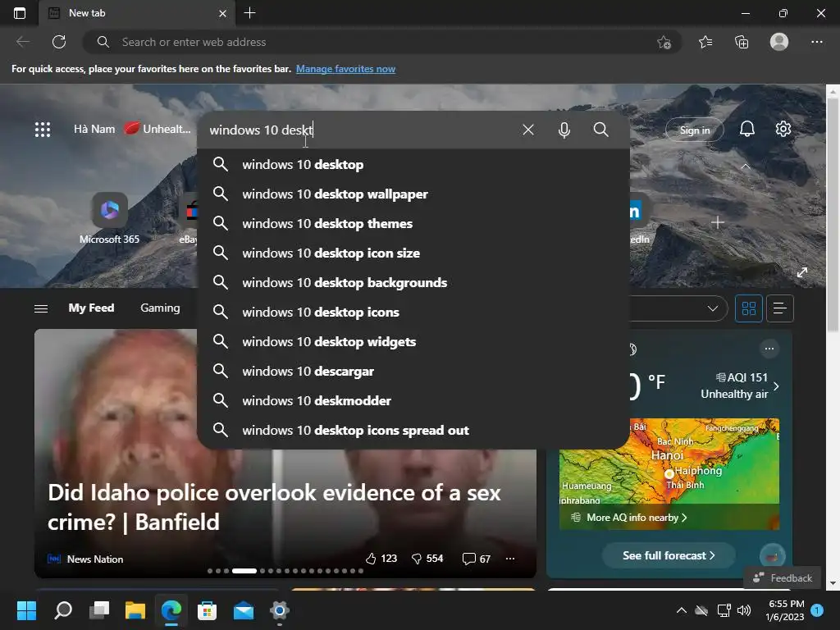
Task: Open the Collections icon
Action: (x=742, y=42)
